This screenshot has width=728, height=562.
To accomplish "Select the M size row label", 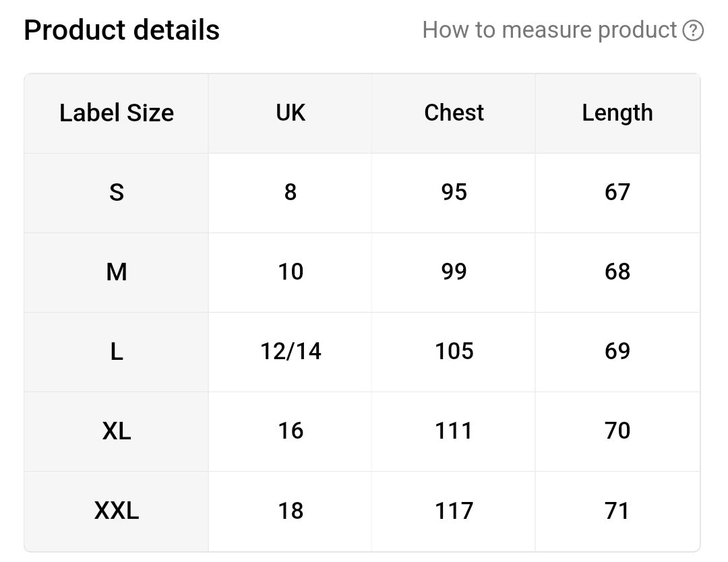I will pyautogui.click(x=117, y=272).
